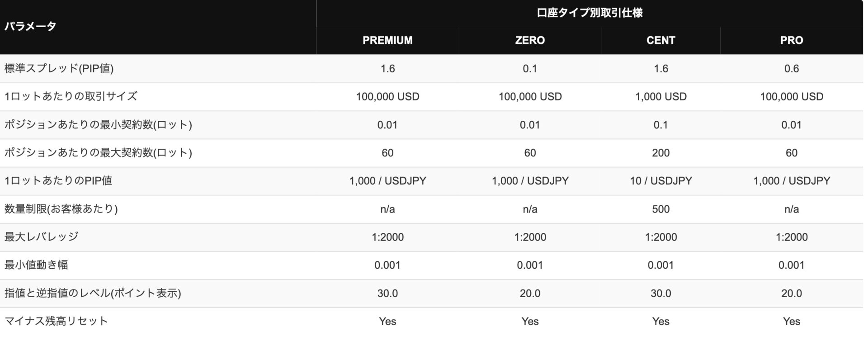The width and height of the screenshot is (868, 337).
Task: Click the CENT 1,000 USD cell
Action: [x=660, y=96]
